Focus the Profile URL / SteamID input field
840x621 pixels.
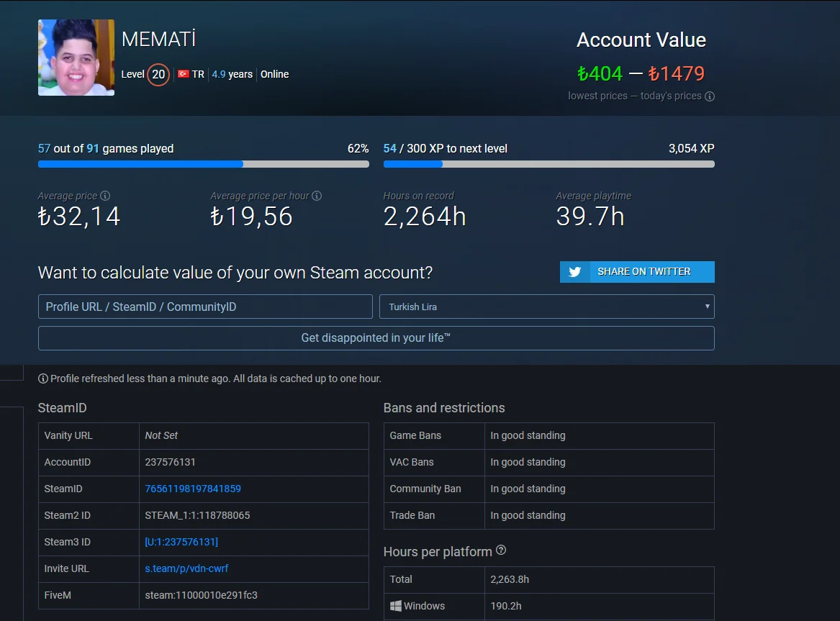point(205,307)
